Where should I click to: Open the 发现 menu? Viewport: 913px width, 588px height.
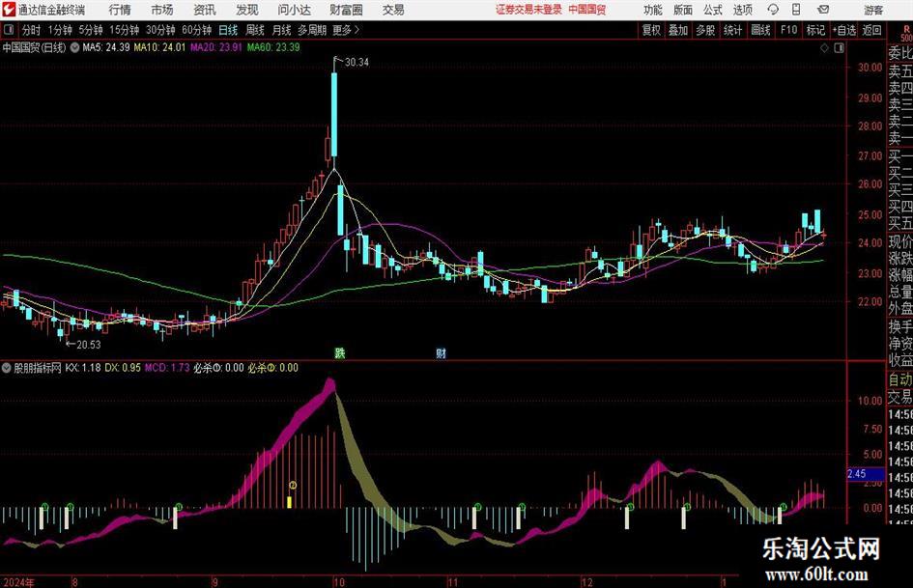point(247,10)
